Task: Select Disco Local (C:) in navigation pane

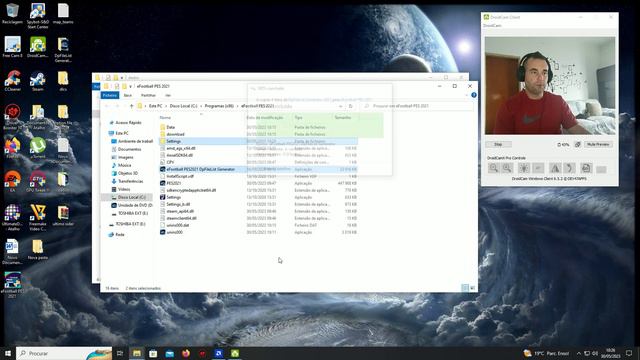Action: [x=131, y=197]
